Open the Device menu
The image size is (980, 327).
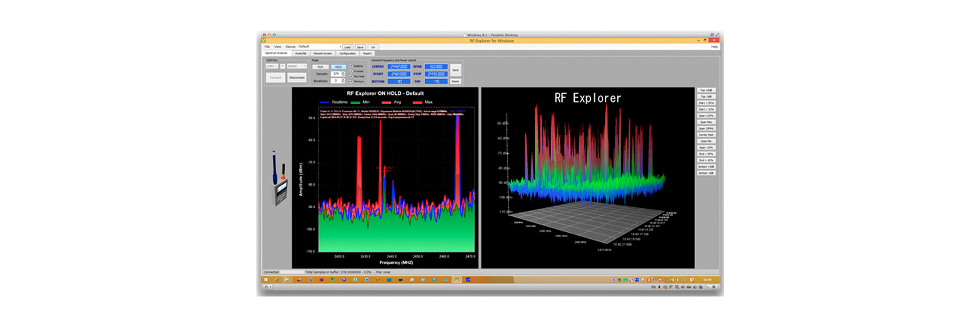tap(291, 47)
